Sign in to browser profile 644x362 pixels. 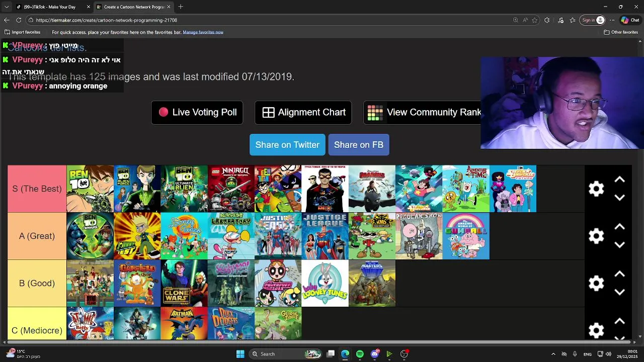click(x=593, y=20)
